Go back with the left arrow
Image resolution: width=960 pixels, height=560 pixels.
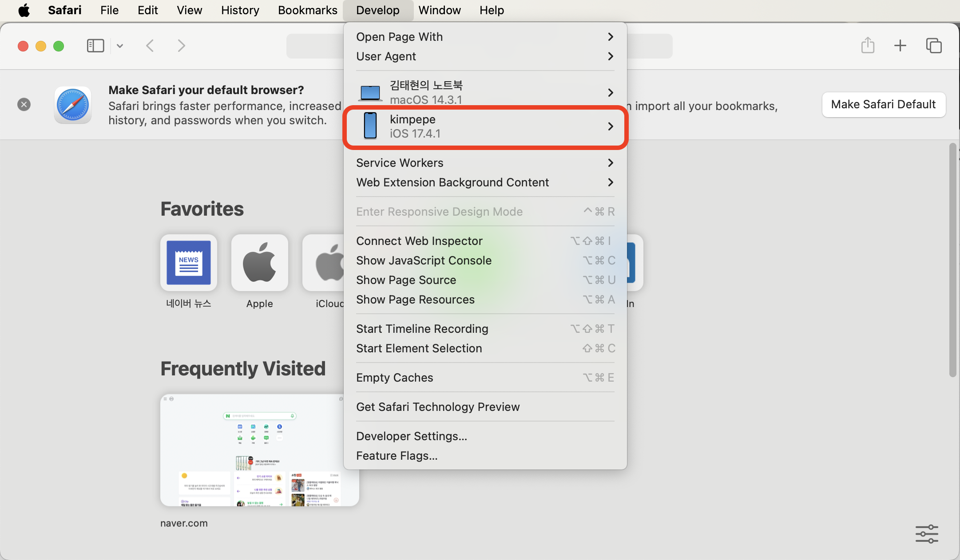pos(150,46)
